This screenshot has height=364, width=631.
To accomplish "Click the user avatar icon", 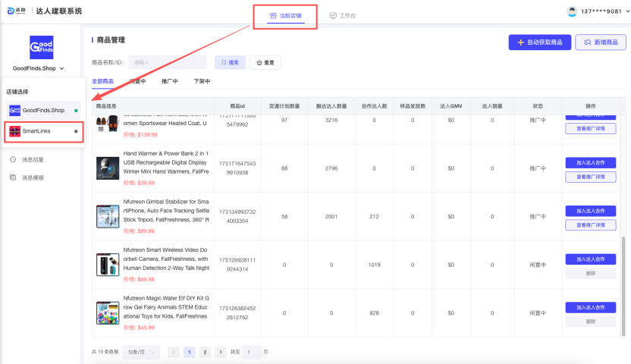I will pos(572,11).
